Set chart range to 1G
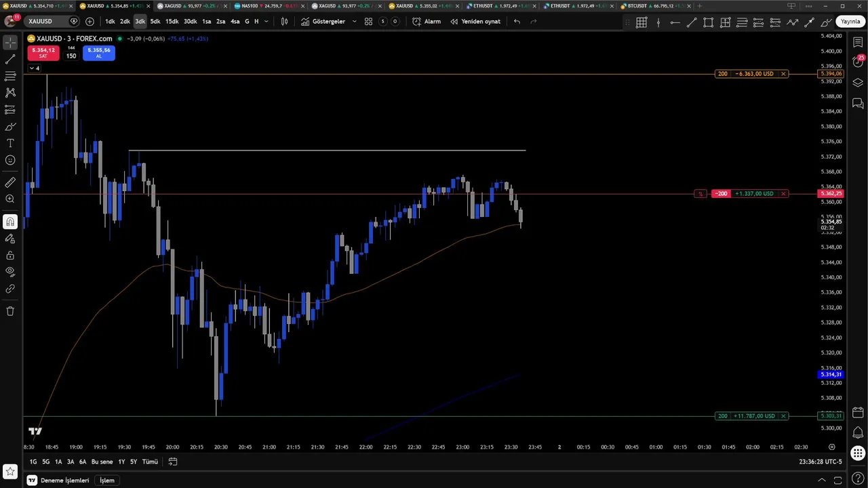The height and width of the screenshot is (488, 868). click(33, 462)
